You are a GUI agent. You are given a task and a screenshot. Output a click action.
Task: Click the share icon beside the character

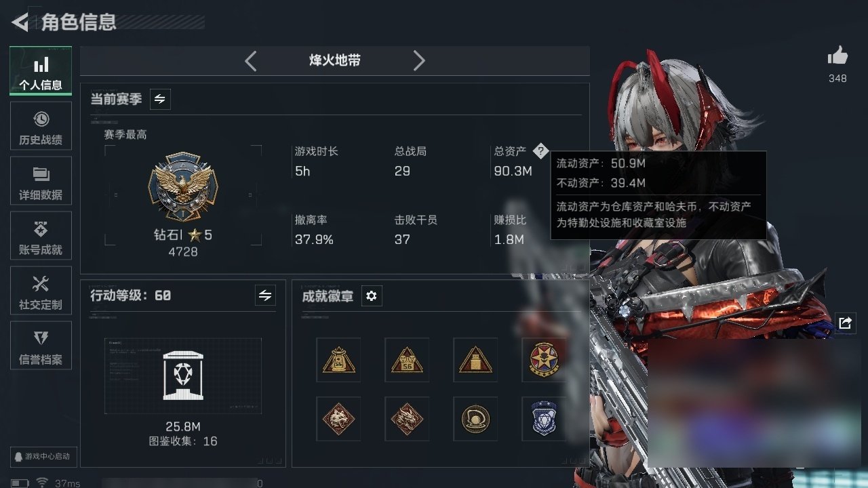tap(845, 323)
